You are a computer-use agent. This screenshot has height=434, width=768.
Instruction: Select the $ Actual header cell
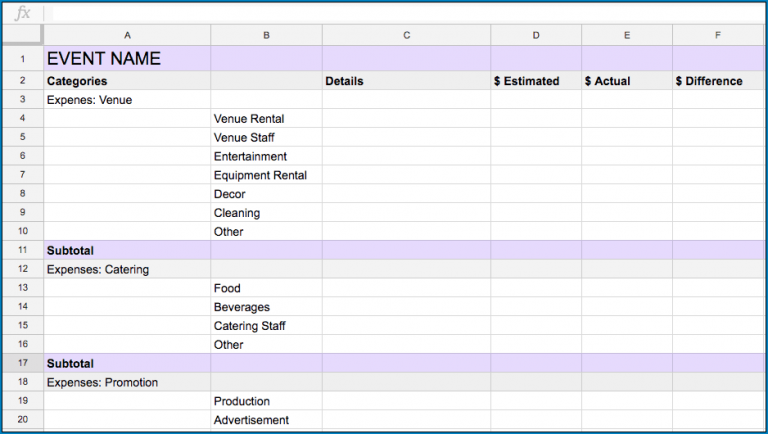coord(626,81)
